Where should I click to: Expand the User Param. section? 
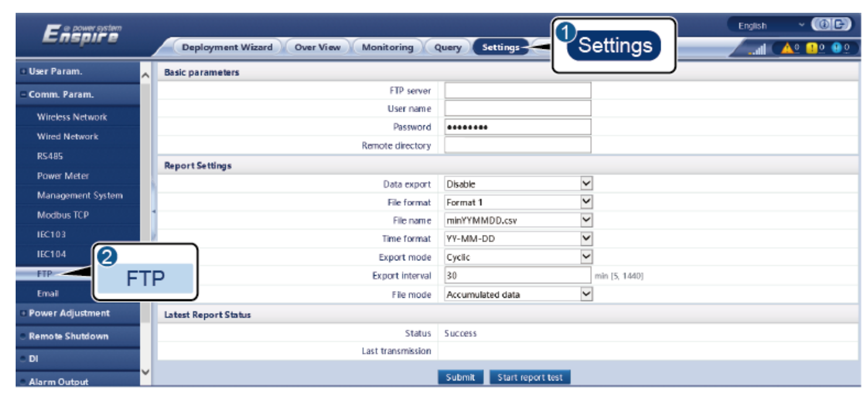point(78,72)
